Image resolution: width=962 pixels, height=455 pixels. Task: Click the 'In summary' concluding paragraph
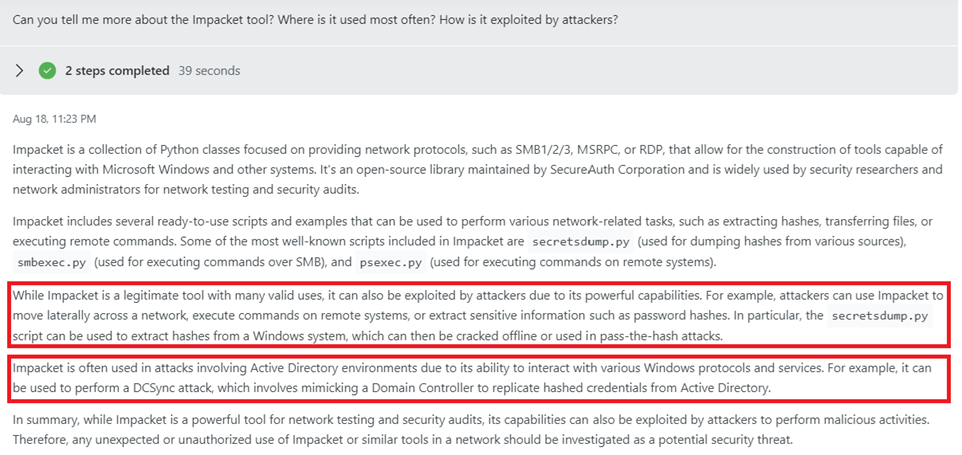pos(472,430)
